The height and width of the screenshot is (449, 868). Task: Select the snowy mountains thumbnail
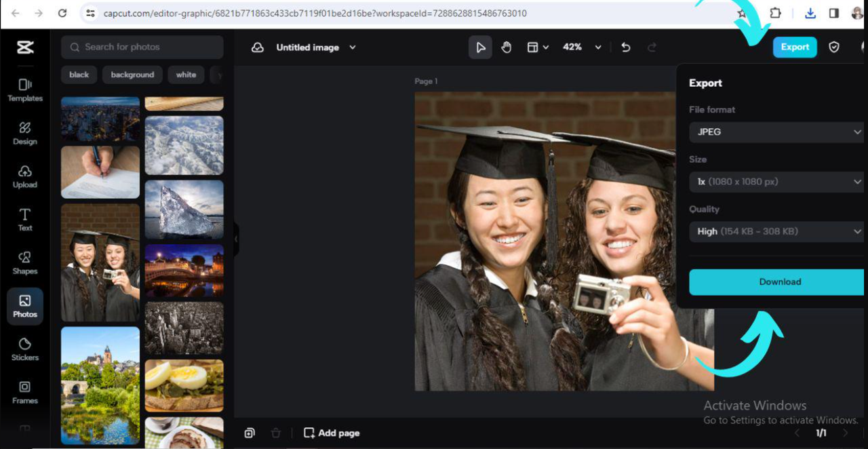(x=184, y=144)
